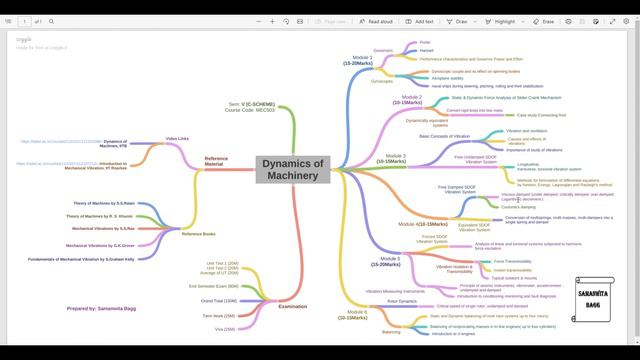The image size is (640, 360).
Task: Click the Course Code: MEC503 text
Action: (249, 110)
